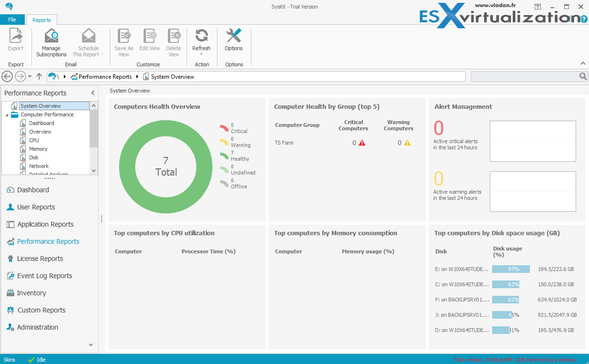The height and width of the screenshot is (364, 589).
Task: Select Memory report in the tree
Action: coord(38,149)
